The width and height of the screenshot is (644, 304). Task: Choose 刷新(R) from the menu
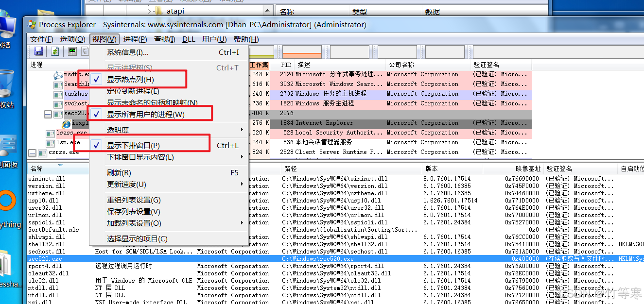tap(169, 172)
